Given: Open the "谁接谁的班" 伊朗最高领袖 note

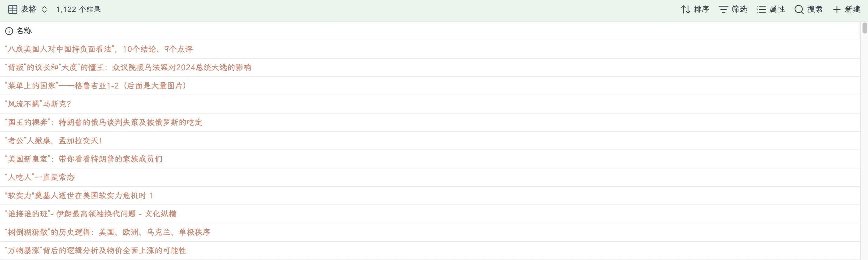Looking at the screenshot, I should tap(91, 214).
